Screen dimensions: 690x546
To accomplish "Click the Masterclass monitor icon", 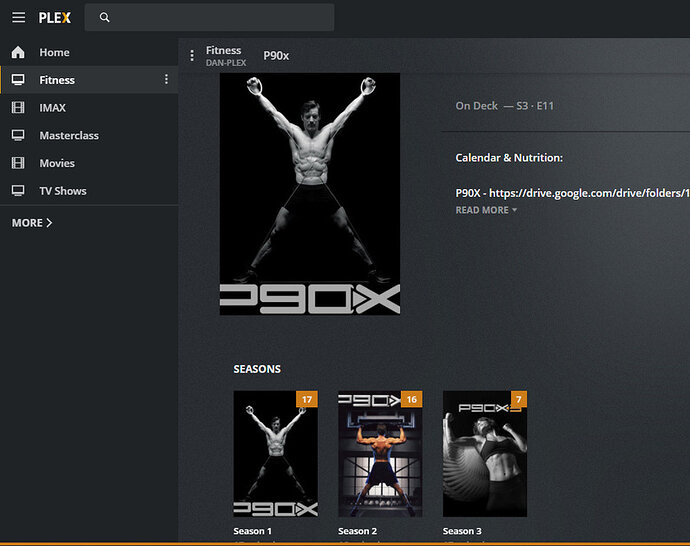I will point(18,135).
